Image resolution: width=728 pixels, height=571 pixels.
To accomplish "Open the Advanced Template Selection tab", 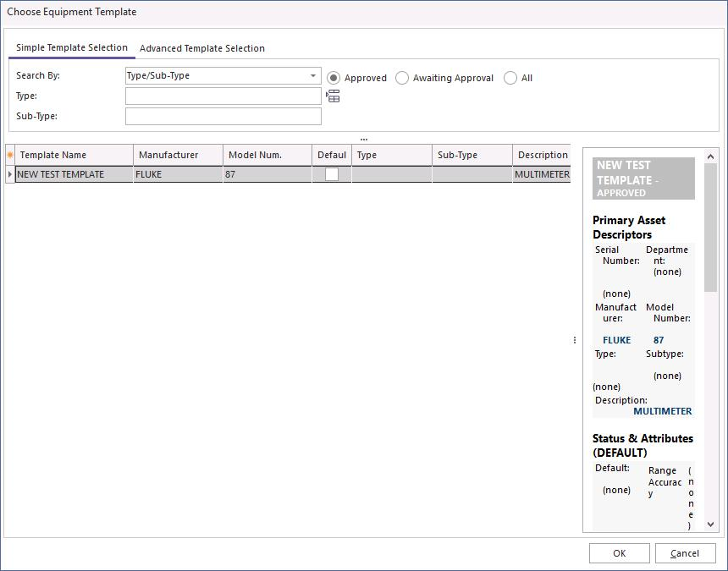I will point(202,48).
